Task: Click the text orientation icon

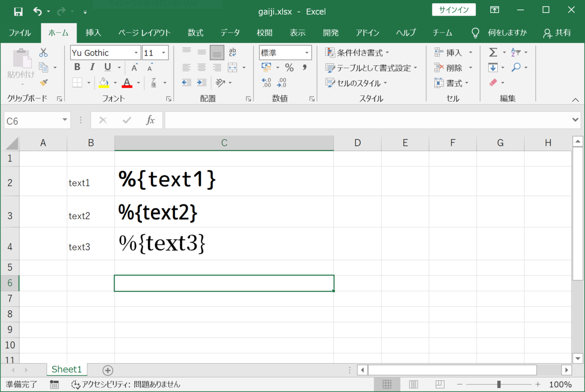Action: (x=220, y=83)
